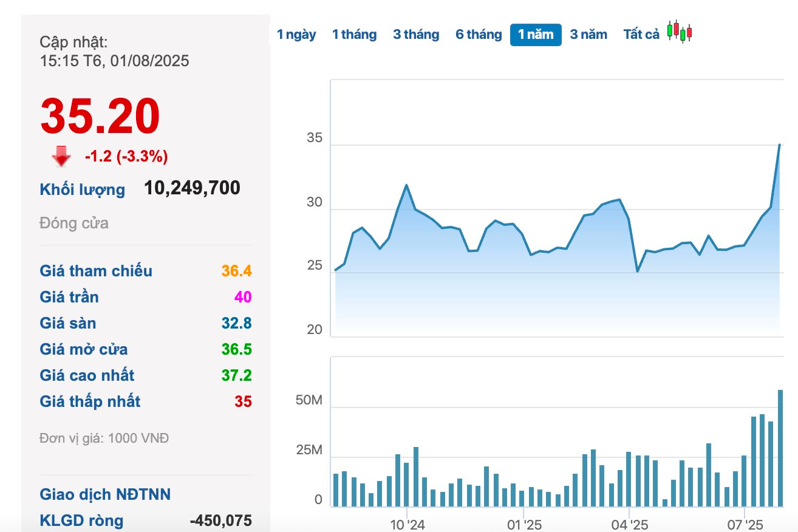This screenshot has width=798, height=532.
Task: Click the Giá tham chiếu label
Action: click(x=96, y=271)
